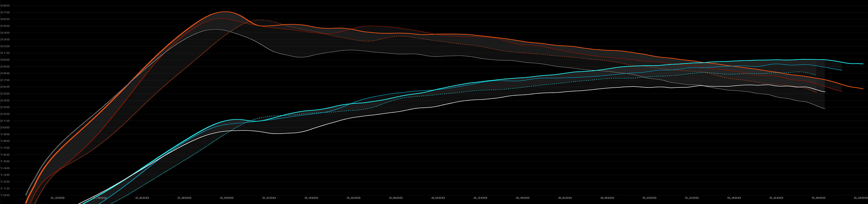Click the 200 y-axis label
The width and height of the screenshot is (868, 204).
[x=5, y=128]
